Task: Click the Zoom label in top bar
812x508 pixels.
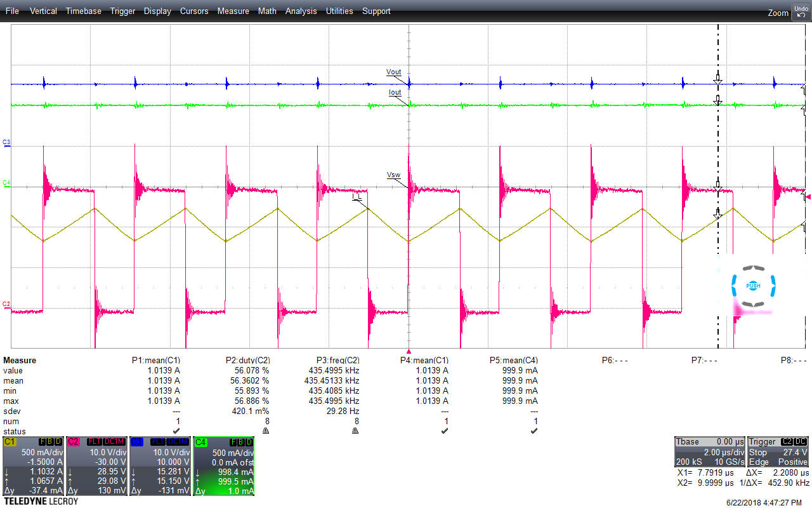Action: [x=778, y=13]
